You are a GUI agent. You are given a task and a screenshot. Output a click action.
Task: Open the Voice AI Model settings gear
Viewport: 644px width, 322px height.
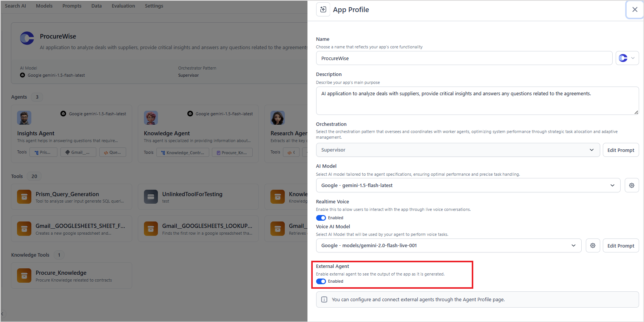click(x=593, y=246)
